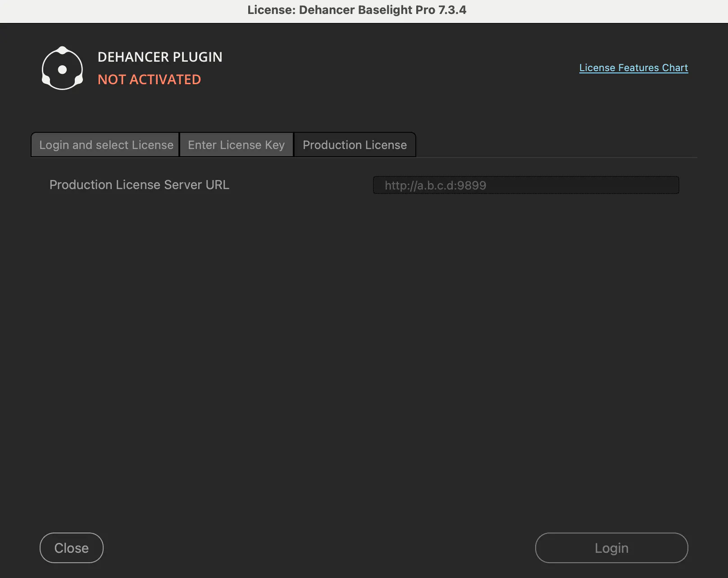Open the License Features Chart link
Image resolution: width=728 pixels, height=578 pixels.
(x=633, y=68)
